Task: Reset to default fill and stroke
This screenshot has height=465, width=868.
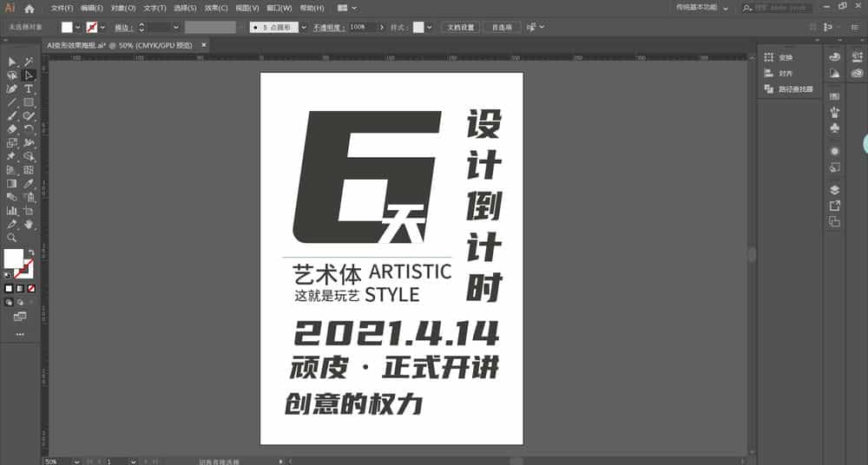Action: [8, 275]
